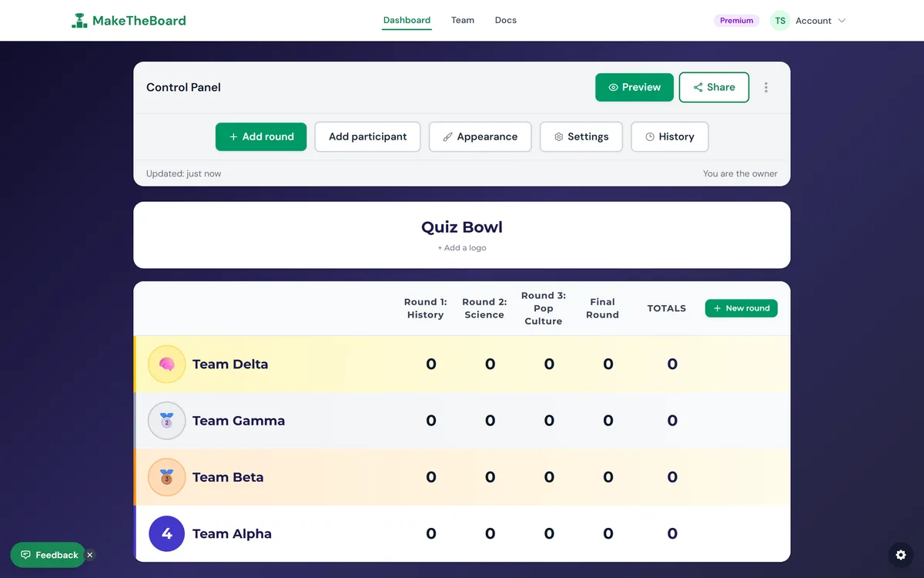The width and height of the screenshot is (924, 578).
Task: Click the Quiz Bowl title
Action: pyautogui.click(x=462, y=227)
